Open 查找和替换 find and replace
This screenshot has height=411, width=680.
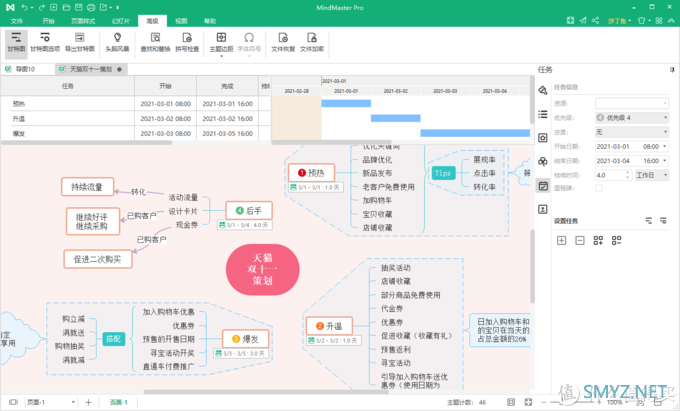[x=155, y=43]
